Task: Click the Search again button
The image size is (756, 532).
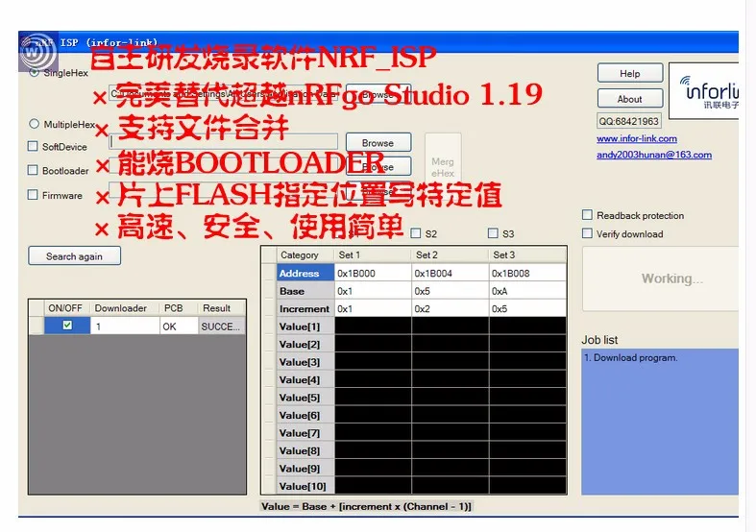Action: pos(74,255)
